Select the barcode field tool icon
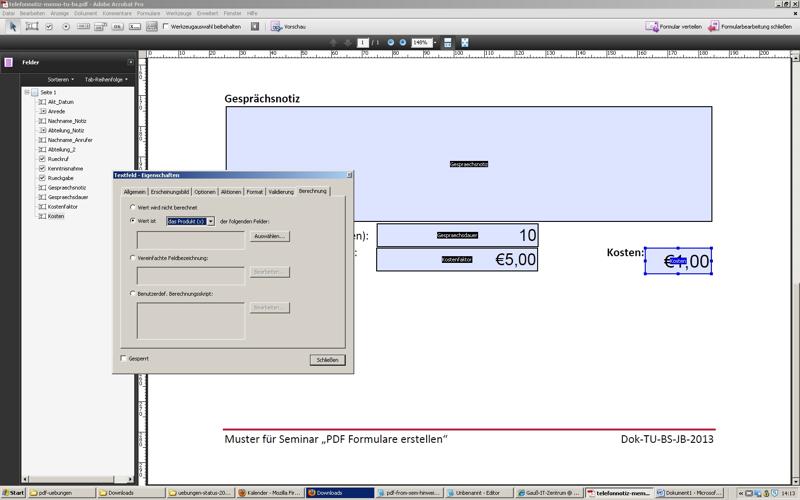Viewport: 800px width, 500px height. point(152,27)
